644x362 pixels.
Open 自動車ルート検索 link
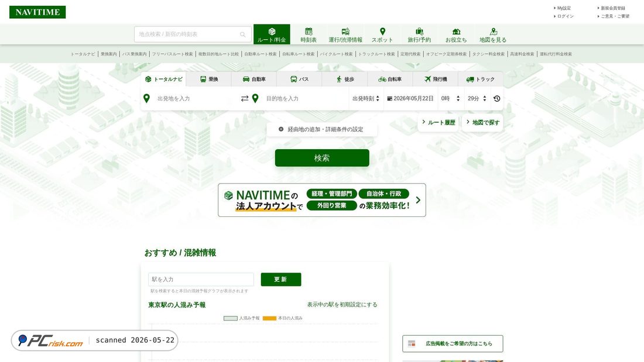click(261, 54)
